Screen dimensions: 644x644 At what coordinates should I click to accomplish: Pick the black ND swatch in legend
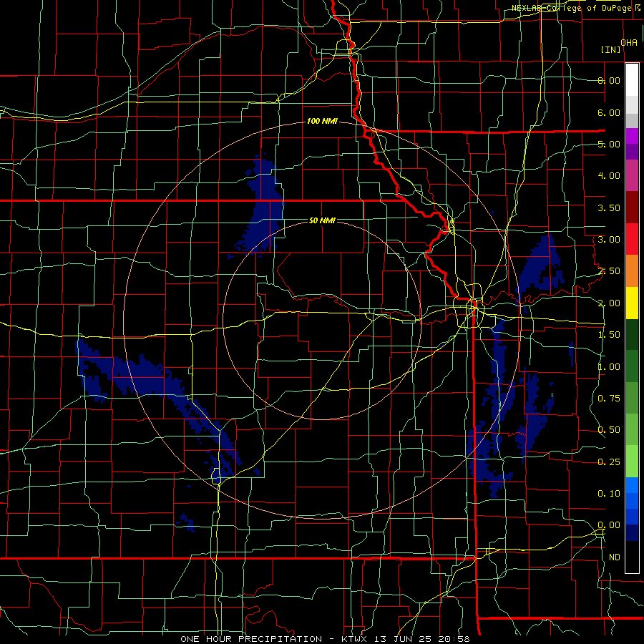tap(632, 557)
